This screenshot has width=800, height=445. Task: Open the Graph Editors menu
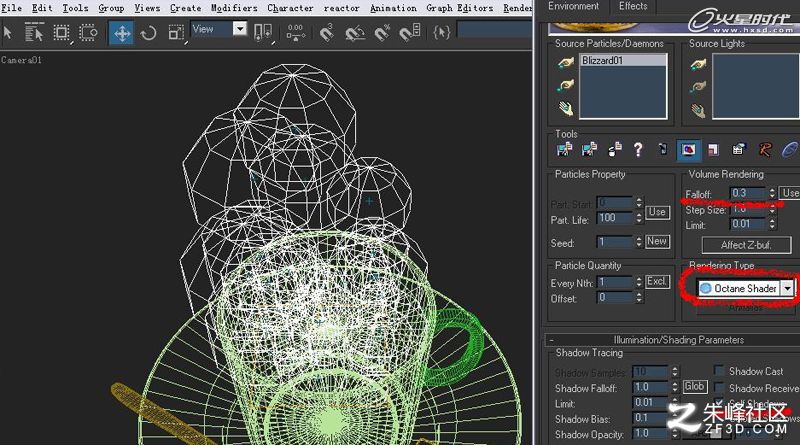(x=460, y=8)
